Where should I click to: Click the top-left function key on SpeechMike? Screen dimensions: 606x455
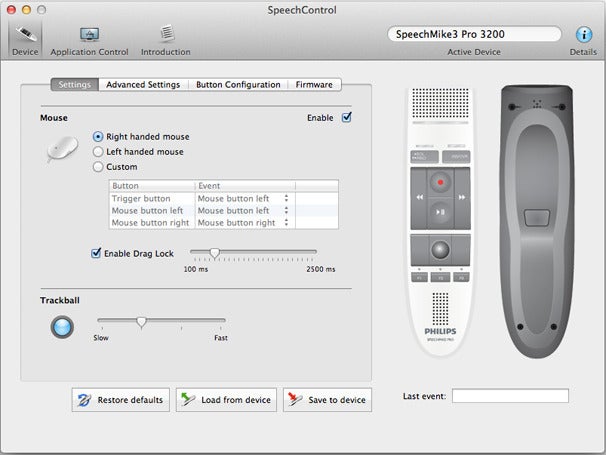click(424, 157)
